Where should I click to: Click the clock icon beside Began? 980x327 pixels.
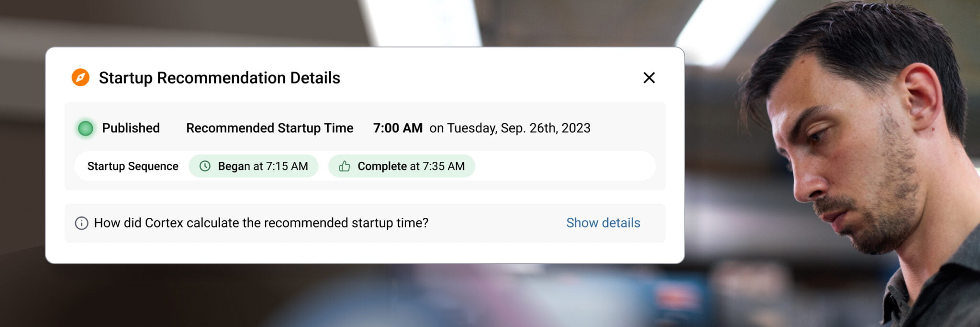pyautogui.click(x=205, y=166)
